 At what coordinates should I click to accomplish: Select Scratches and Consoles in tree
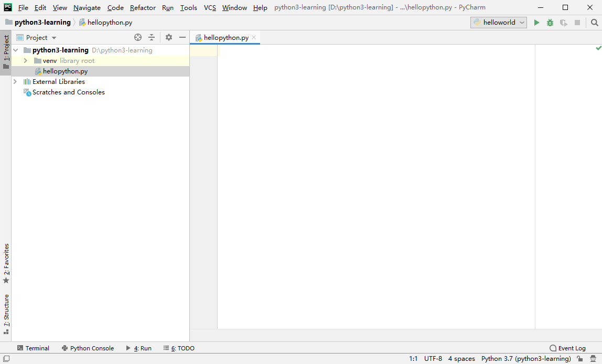coord(68,92)
